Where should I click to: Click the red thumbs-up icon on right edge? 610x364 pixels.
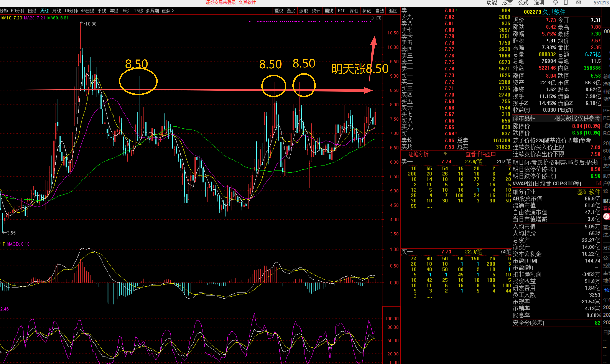pos(607,216)
